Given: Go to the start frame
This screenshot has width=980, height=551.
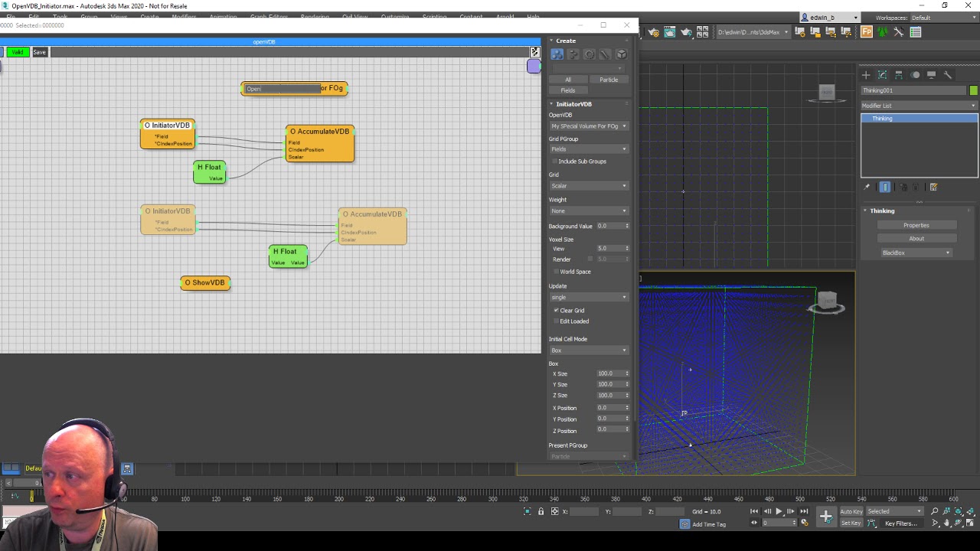Looking at the screenshot, I should click(754, 511).
